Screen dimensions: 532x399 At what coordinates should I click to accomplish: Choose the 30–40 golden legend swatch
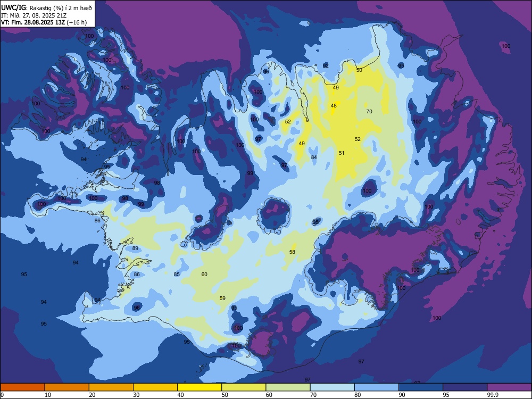coord(155,387)
